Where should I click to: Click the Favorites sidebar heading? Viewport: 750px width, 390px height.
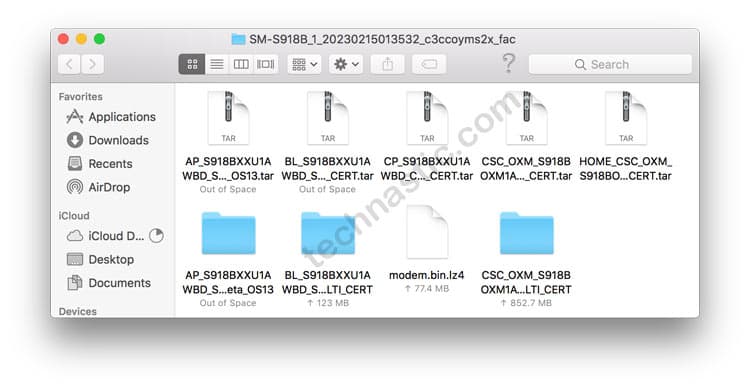click(80, 97)
